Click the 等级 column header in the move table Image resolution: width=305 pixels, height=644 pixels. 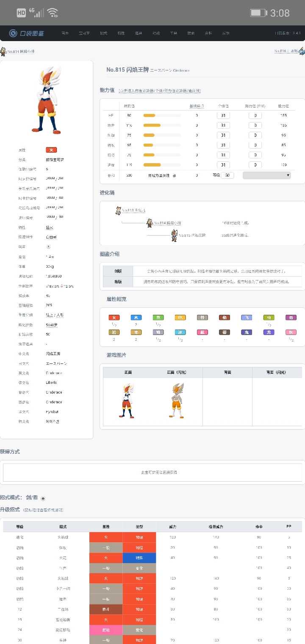click(x=20, y=527)
